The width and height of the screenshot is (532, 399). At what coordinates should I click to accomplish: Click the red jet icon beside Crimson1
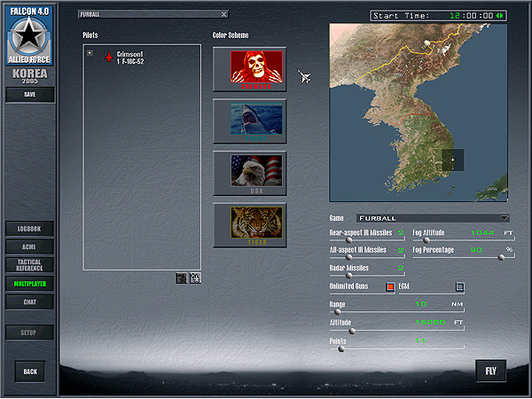click(108, 57)
